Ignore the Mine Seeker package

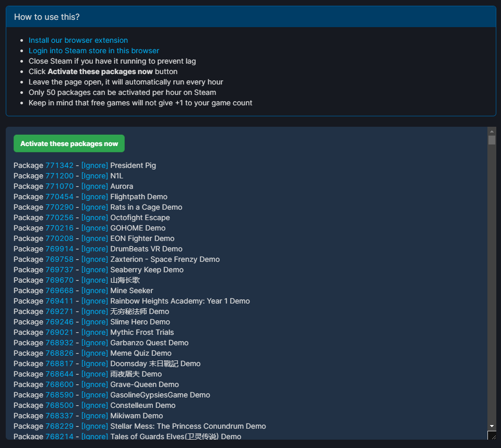[94, 290]
